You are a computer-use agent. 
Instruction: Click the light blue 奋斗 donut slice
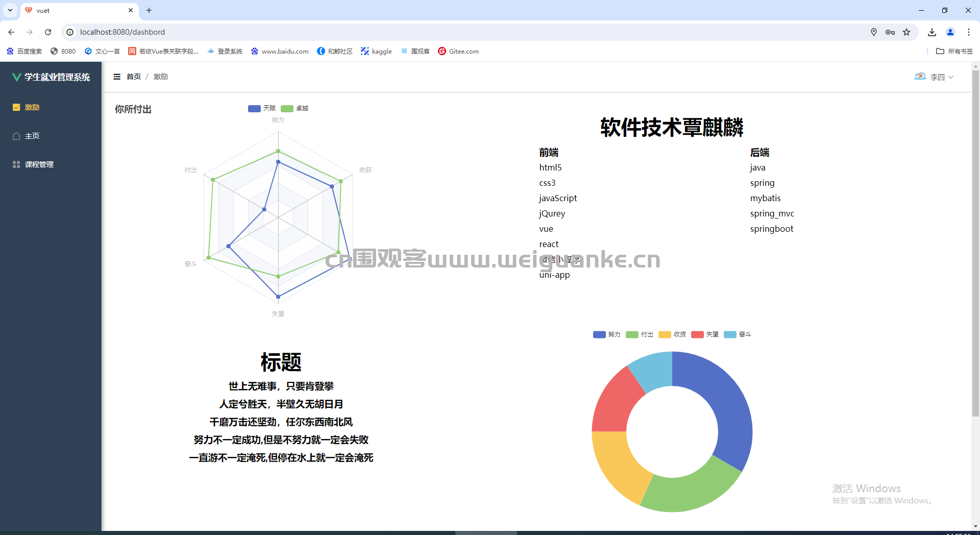[653, 372]
